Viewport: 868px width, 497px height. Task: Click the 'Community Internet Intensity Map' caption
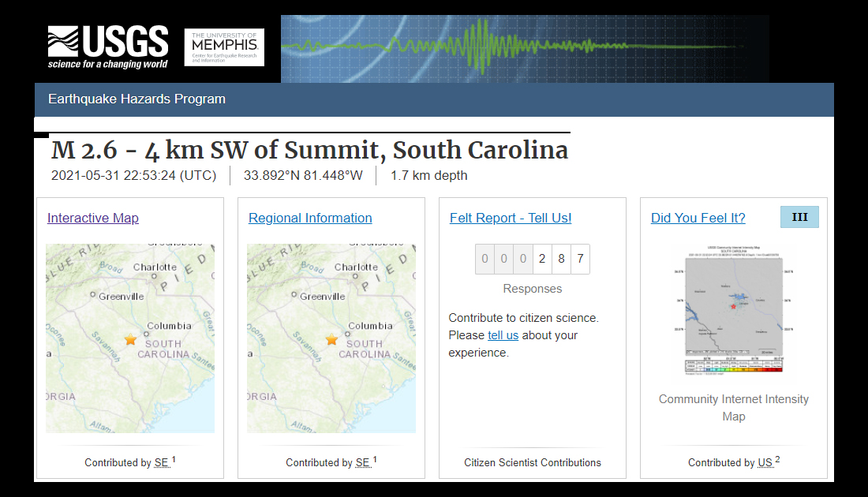coord(734,408)
